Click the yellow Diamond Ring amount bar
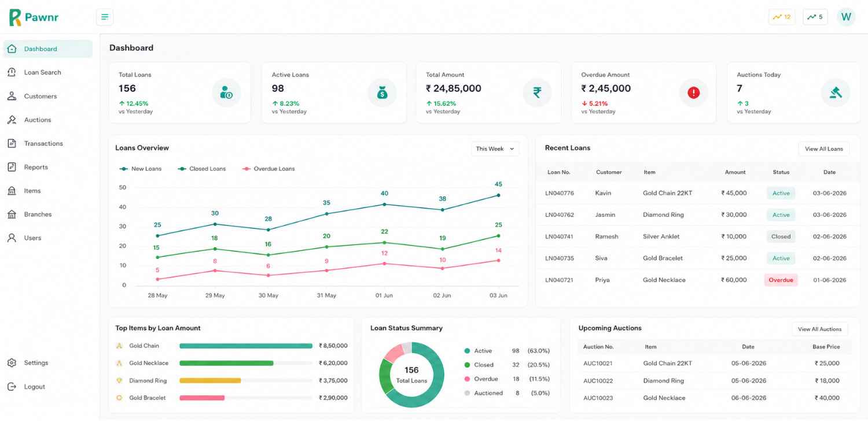Viewport: 868px width, 422px height. click(x=210, y=380)
